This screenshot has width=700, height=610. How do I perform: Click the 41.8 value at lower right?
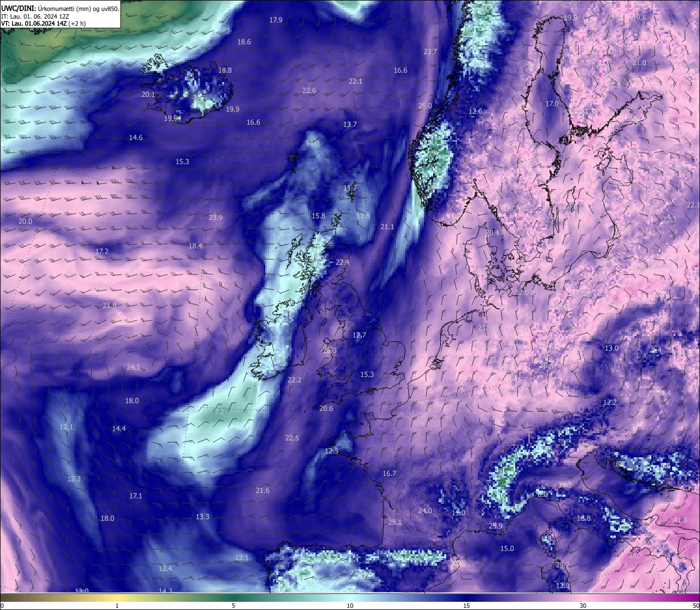coord(680,520)
